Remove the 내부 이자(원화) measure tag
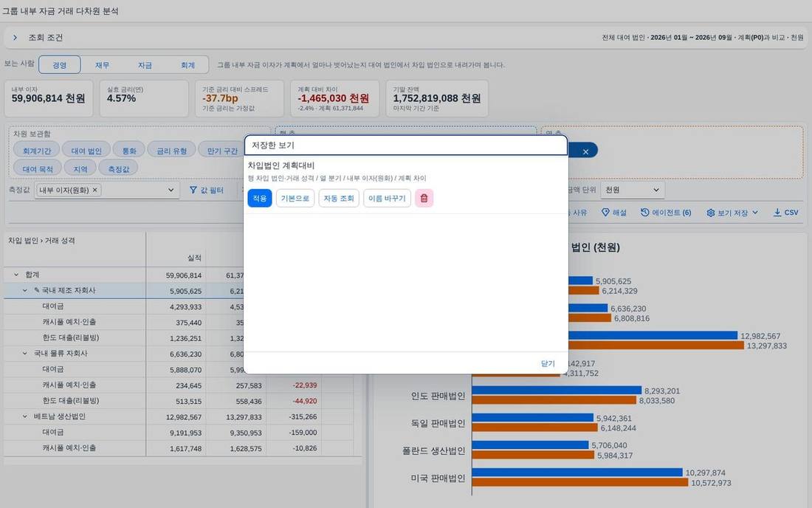The image size is (812, 508). pyautogui.click(x=94, y=190)
